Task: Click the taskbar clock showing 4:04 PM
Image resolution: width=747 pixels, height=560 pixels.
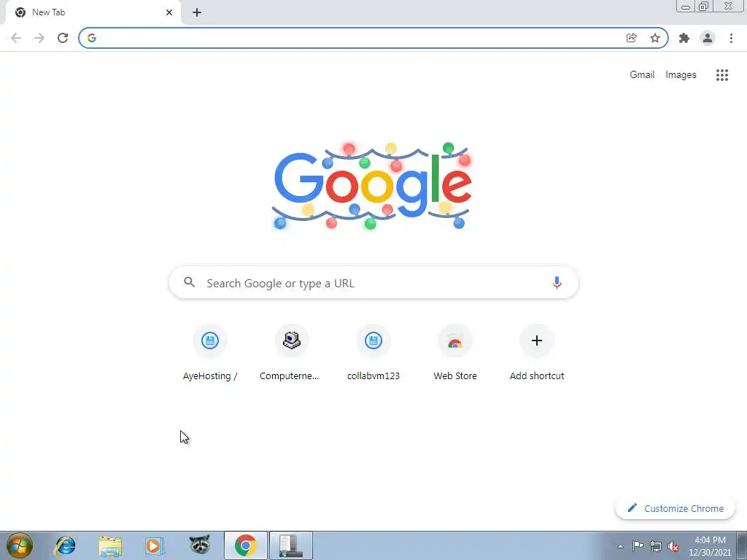Action: 709,546
